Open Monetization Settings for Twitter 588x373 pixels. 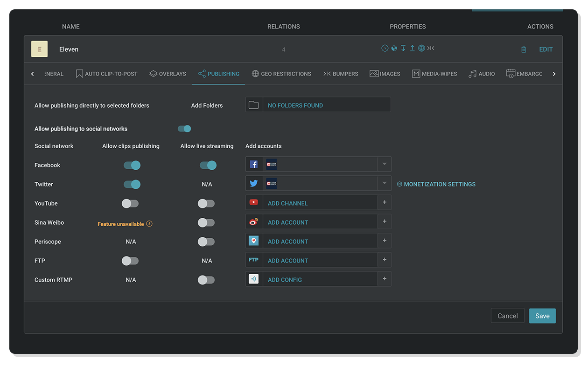coord(436,184)
